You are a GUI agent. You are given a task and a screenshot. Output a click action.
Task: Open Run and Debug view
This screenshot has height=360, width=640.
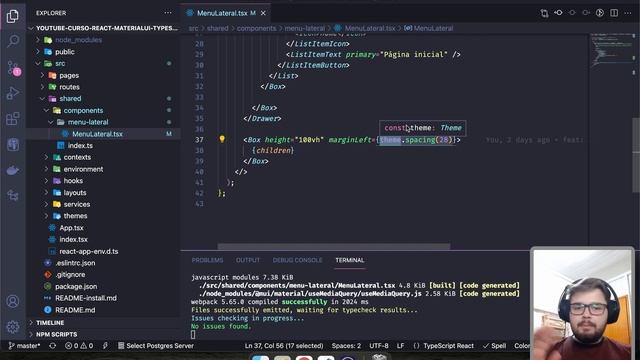coord(13,93)
